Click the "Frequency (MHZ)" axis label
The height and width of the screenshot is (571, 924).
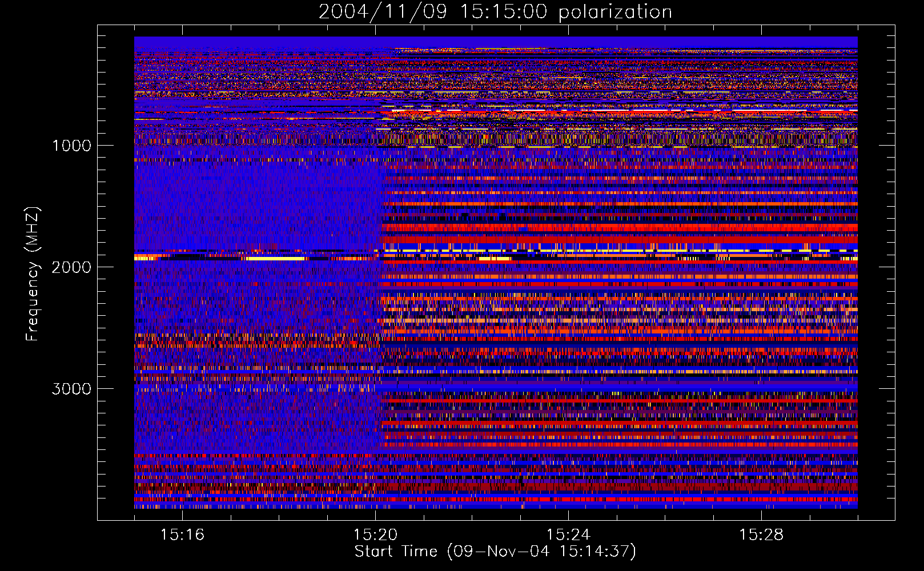pyautogui.click(x=33, y=275)
